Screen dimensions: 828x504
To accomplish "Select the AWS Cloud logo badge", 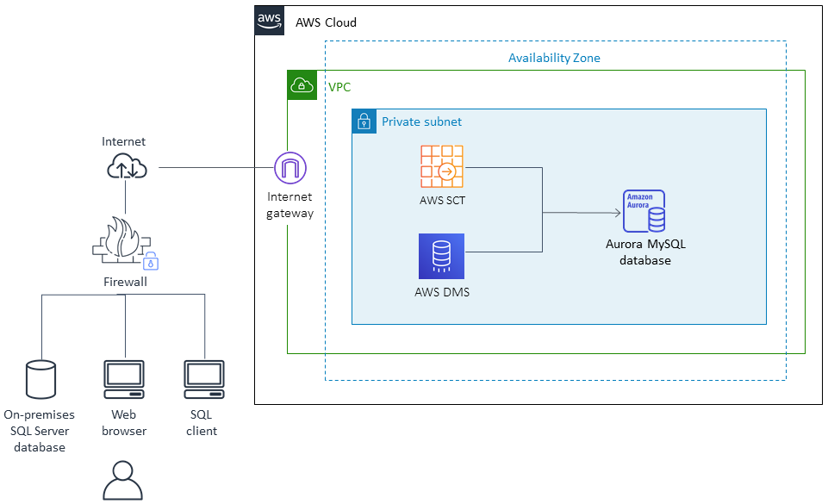I will 268,21.
